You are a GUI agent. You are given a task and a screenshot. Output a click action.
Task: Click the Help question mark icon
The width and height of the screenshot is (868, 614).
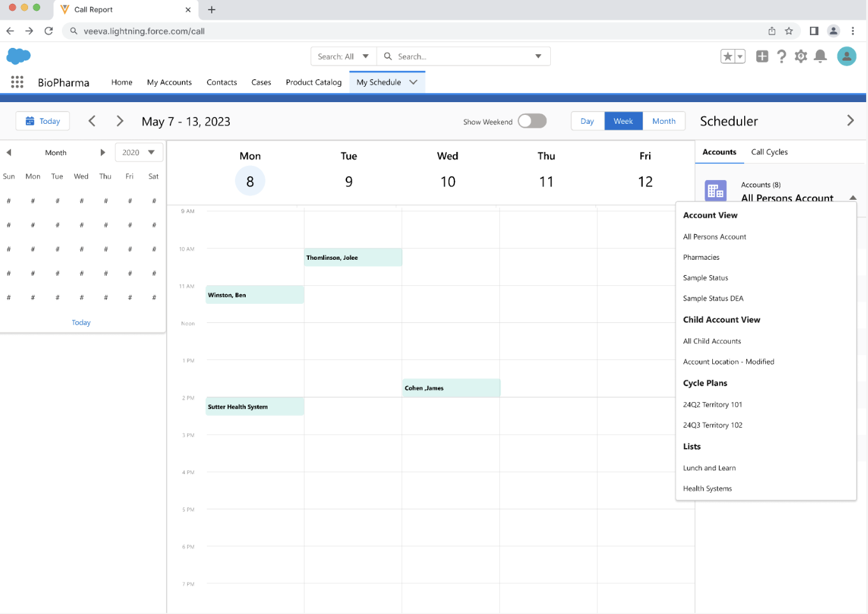pos(781,56)
